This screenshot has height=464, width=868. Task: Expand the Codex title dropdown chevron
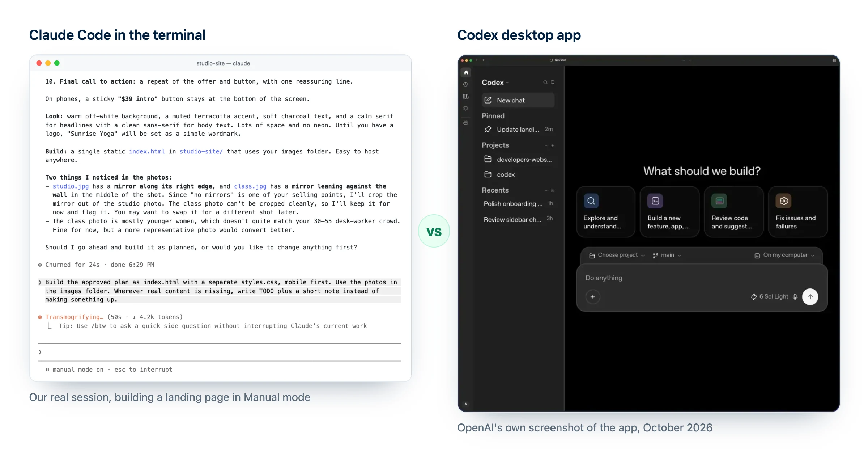pyautogui.click(x=507, y=83)
